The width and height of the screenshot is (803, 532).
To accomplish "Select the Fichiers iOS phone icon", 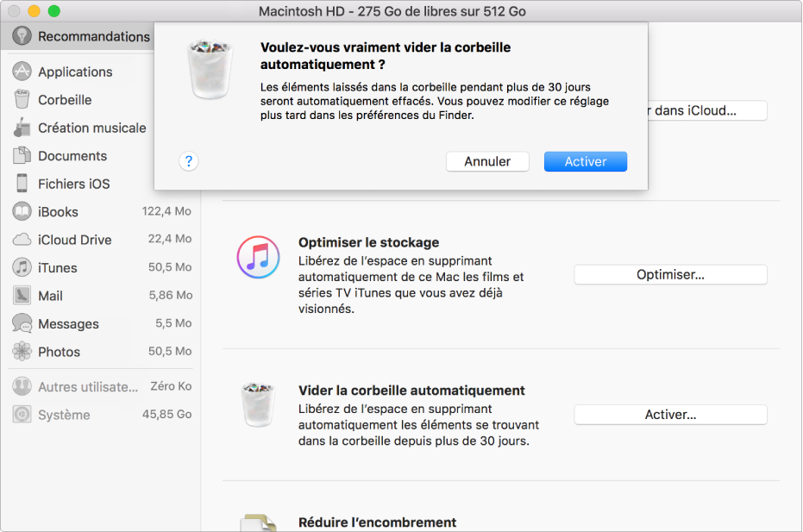I will point(22,183).
